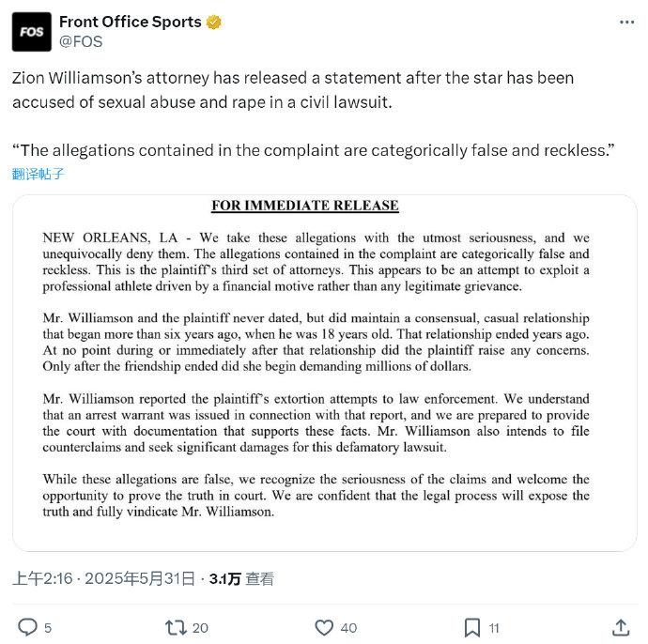Click the reply count of 5
The height and width of the screenshot is (644, 648).
(x=48, y=628)
